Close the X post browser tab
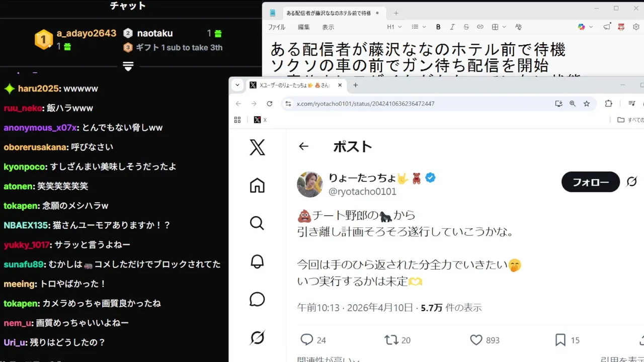 coord(340,85)
